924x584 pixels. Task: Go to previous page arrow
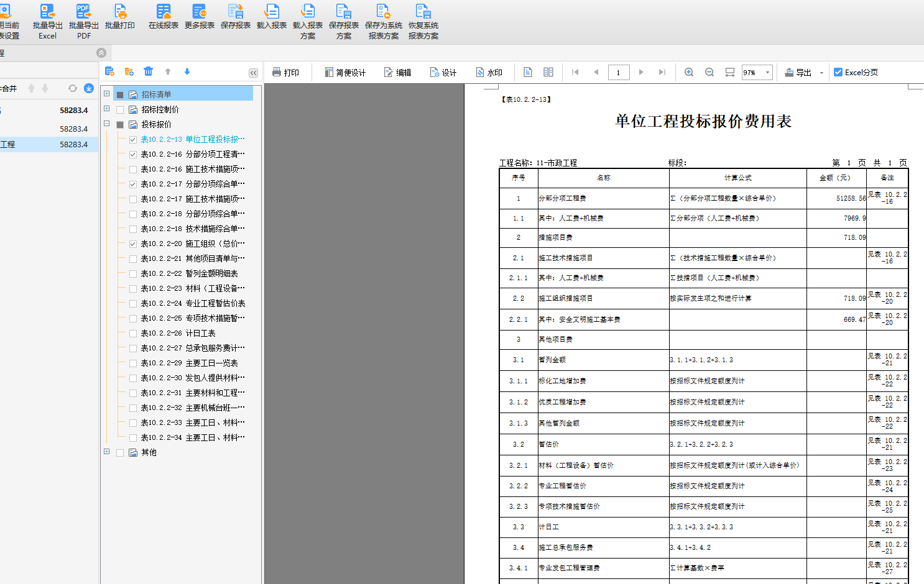click(x=596, y=72)
